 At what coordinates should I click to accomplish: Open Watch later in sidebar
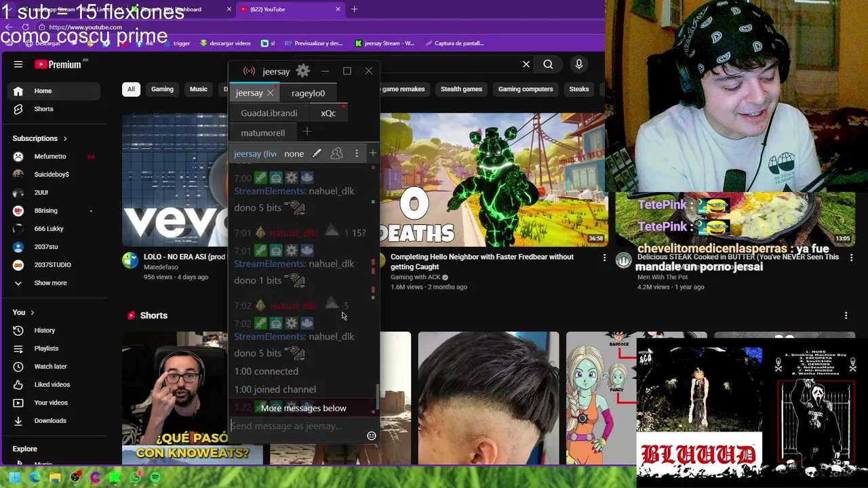point(54,367)
